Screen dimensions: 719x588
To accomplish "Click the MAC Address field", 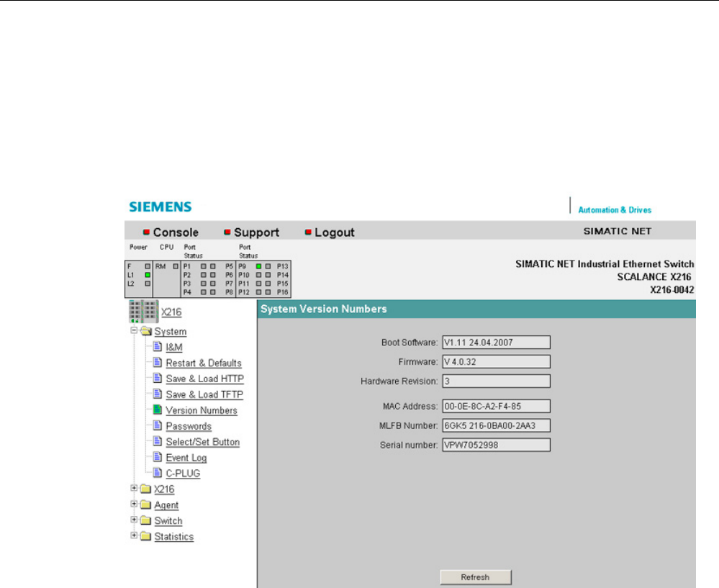I will 496,407.
